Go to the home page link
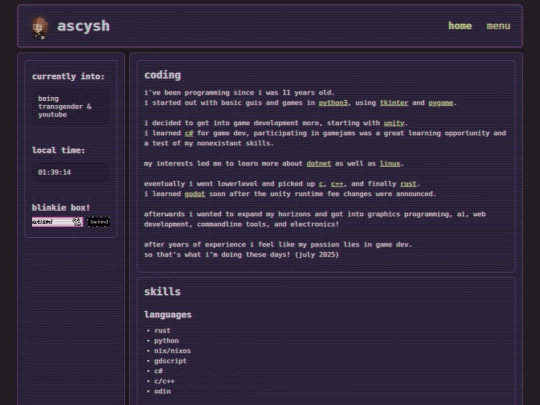Viewport: 540px width, 405px height. pos(460,26)
